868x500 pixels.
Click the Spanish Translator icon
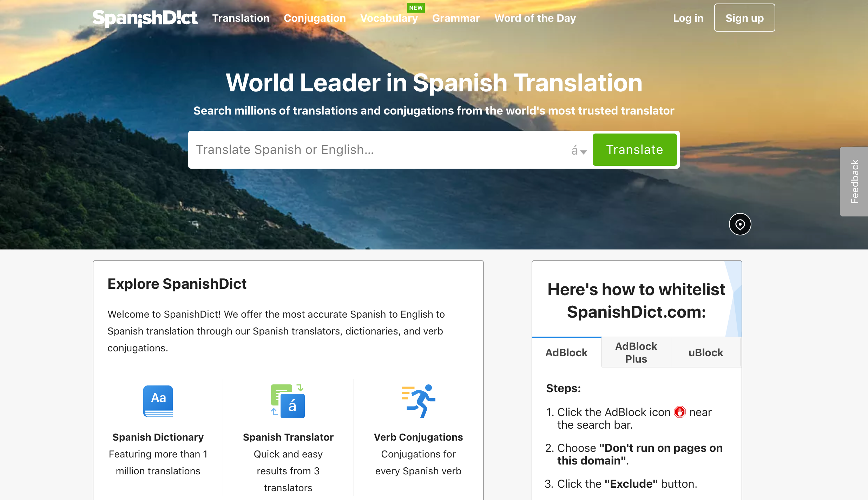click(x=288, y=401)
